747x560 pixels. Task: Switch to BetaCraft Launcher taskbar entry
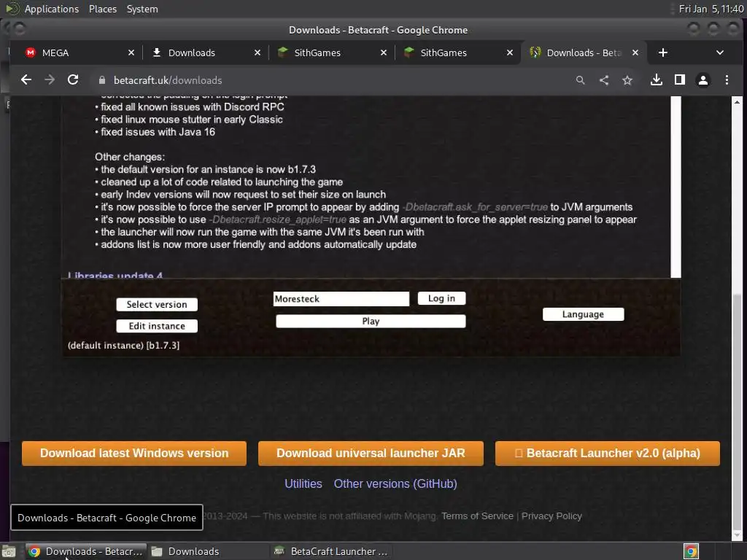pyautogui.click(x=331, y=551)
